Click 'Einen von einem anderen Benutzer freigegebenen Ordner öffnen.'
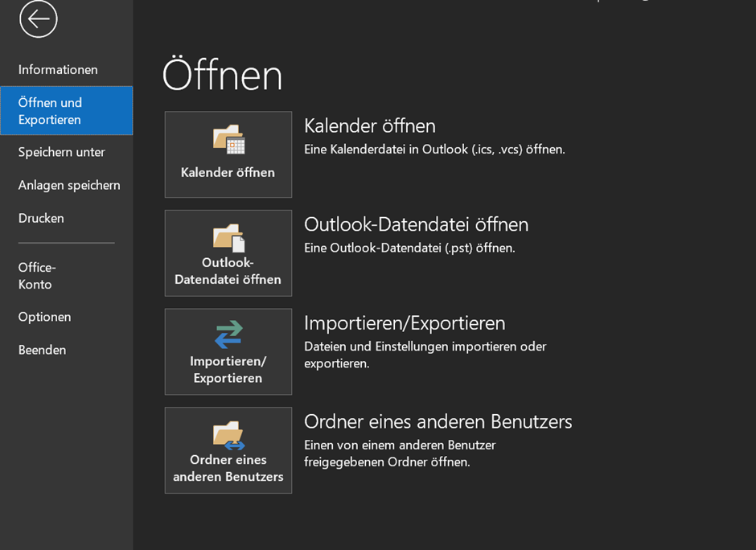The image size is (756, 550). tap(400, 454)
